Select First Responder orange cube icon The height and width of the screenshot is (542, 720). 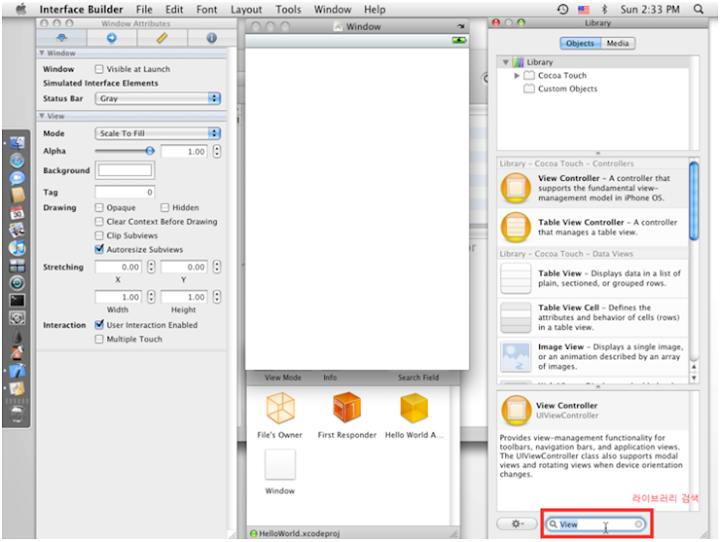(x=348, y=408)
